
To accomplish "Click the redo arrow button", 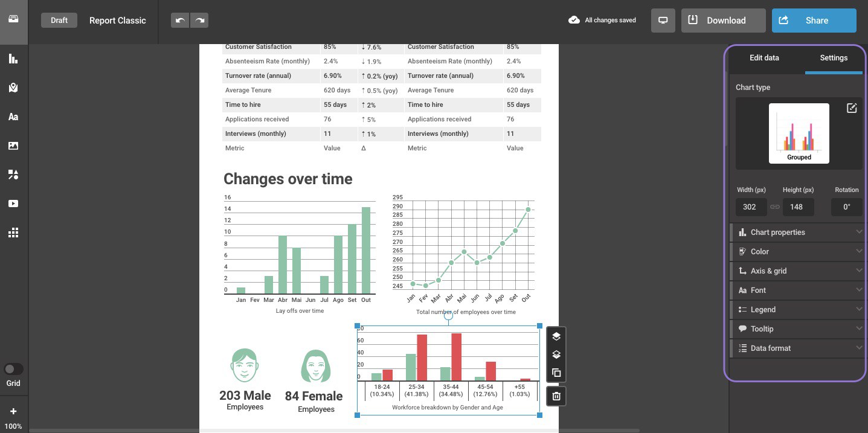I will pyautogui.click(x=199, y=21).
